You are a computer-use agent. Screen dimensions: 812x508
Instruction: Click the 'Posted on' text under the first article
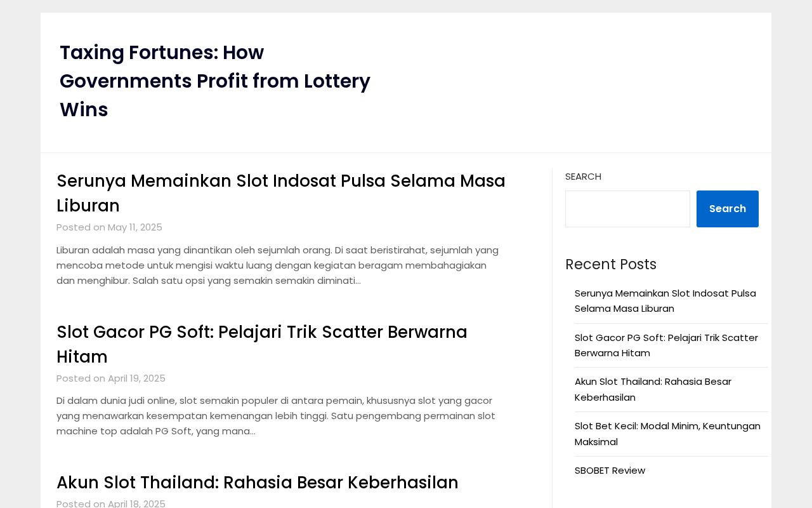81,227
